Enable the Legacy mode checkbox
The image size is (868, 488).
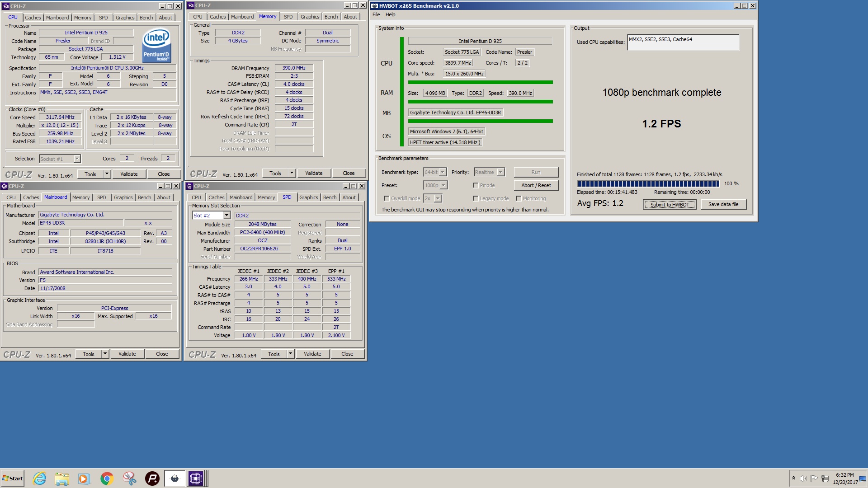point(476,198)
